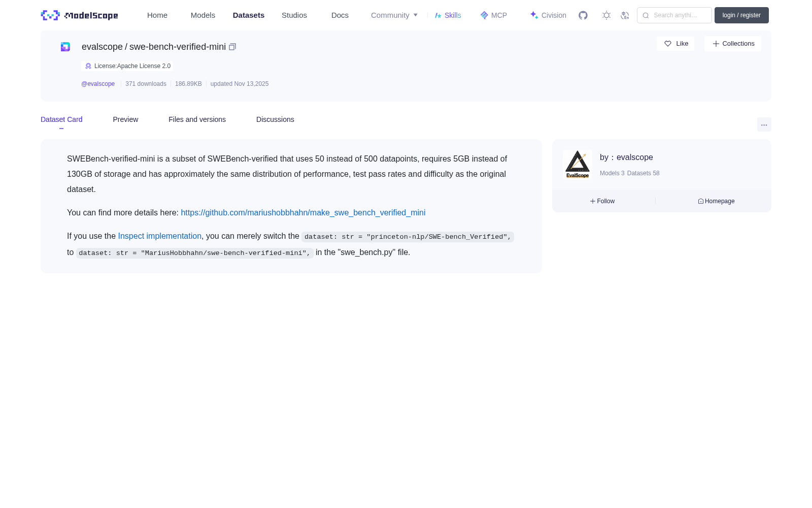Screen dimensions: 812x508
Task: Expand the Community dropdown menu
Action: click(x=394, y=15)
